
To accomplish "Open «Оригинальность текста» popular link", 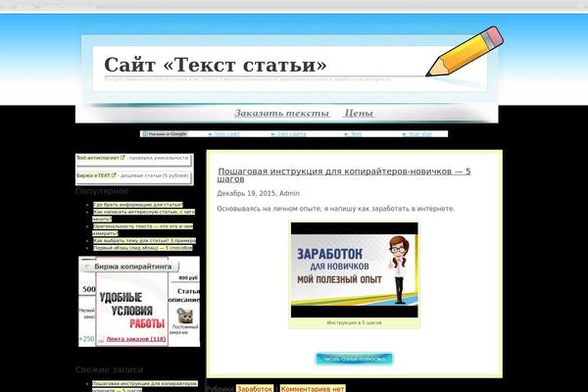I will coord(142,229).
